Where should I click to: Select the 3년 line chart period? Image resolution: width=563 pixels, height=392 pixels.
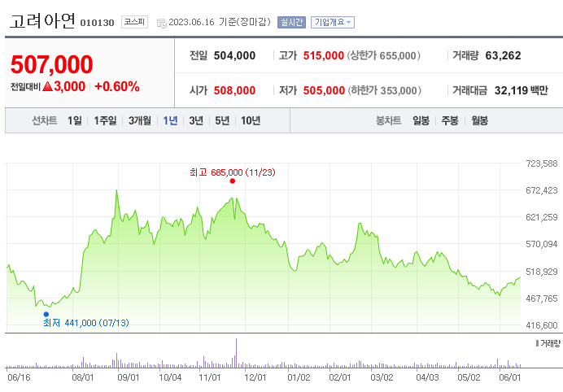[x=196, y=120]
